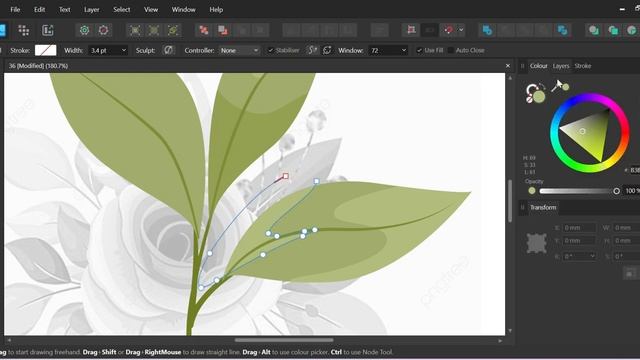The image size is (640, 360).
Task: Close the document tab '36 [Modified]'
Action: click(508, 66)
